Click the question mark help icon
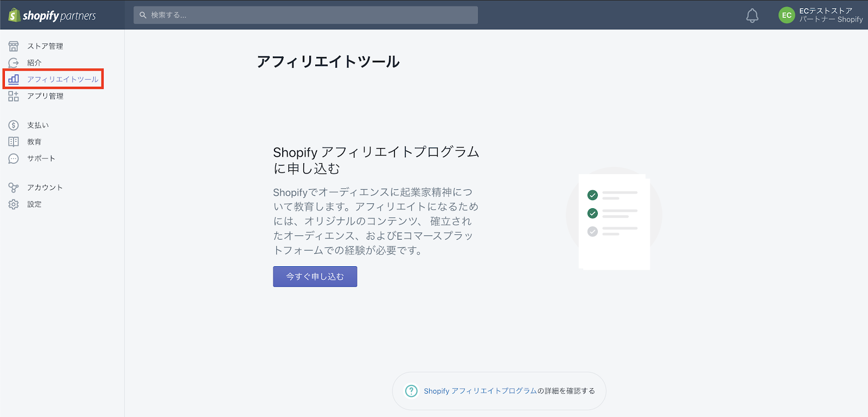The image size is (868, 417). 411,391
